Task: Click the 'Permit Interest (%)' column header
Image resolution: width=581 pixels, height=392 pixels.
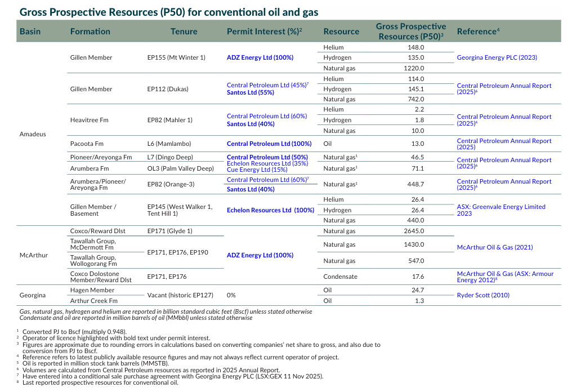Action: click(264, 32)
